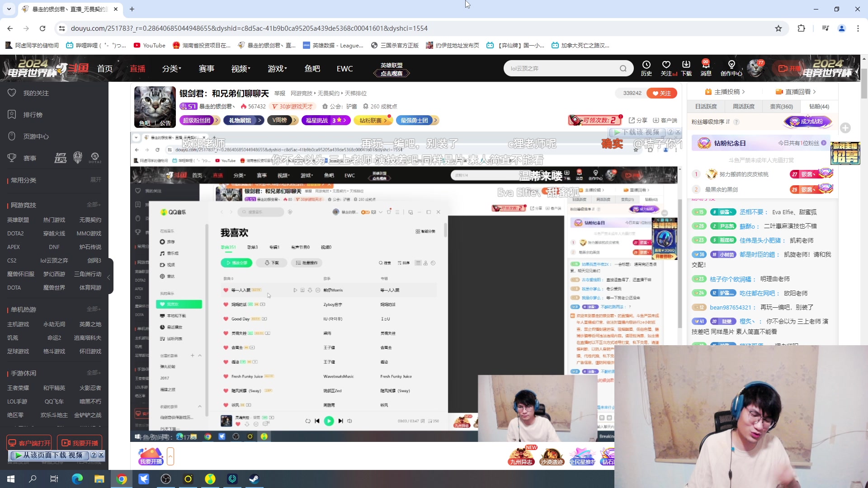Click the 关注 follow button
Screen dimensions: 868x488
pyautogui.click(x=662, y=93)
